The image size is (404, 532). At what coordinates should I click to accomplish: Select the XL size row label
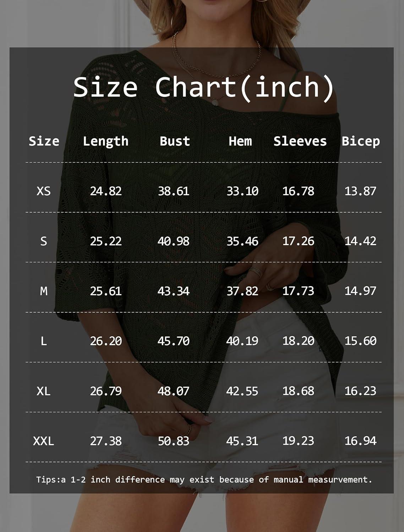point(44,391)
